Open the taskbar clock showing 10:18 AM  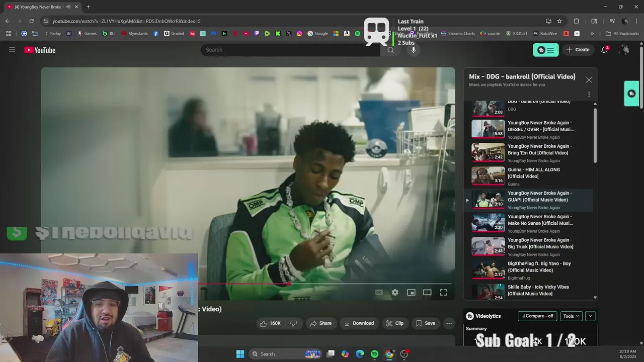tap(628, 354)
